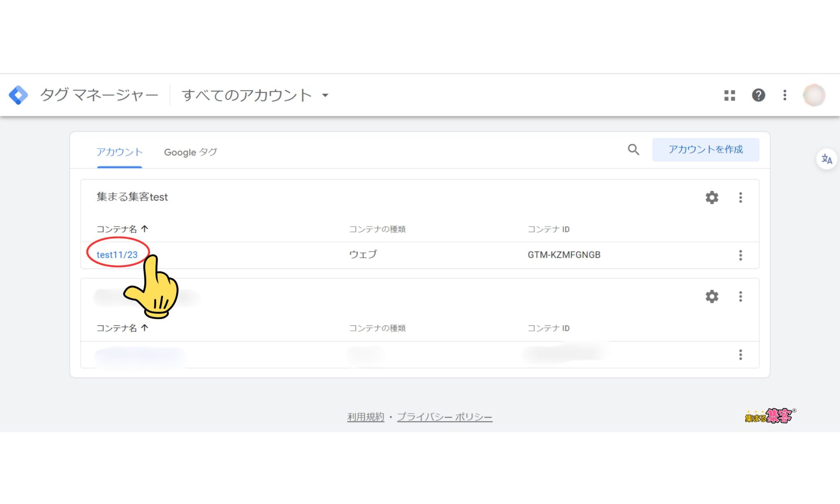The width and height of the screenshot is (840, 504).
Task: Click コンテナの種類 header in 集まる集客test table
Action: tap(377, 229)
